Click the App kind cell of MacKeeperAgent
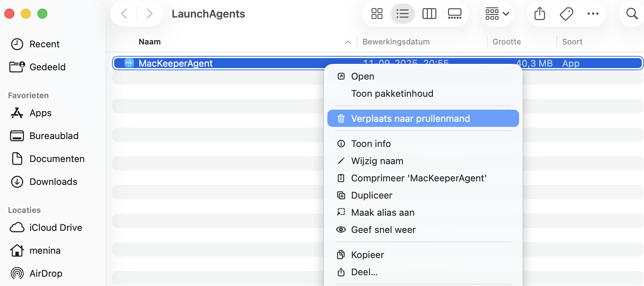Viewport: 644px width, 286px height. tap(571, 63)
